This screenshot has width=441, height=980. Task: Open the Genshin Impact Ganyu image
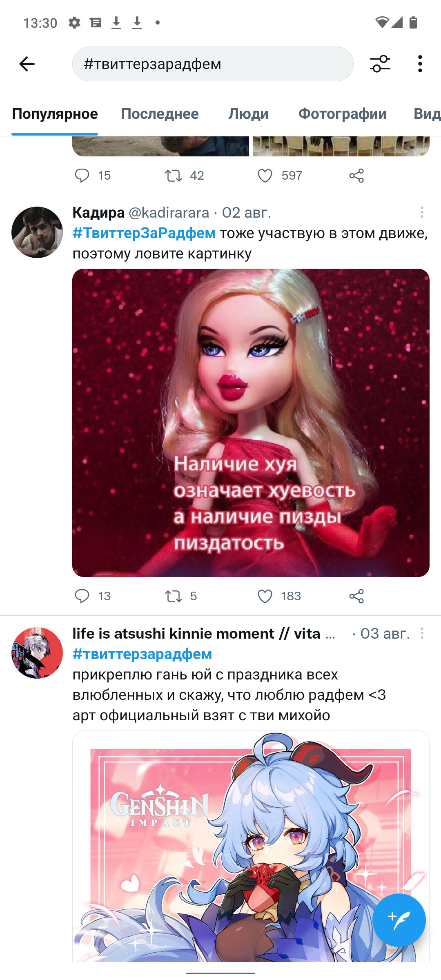coord(251,846)
